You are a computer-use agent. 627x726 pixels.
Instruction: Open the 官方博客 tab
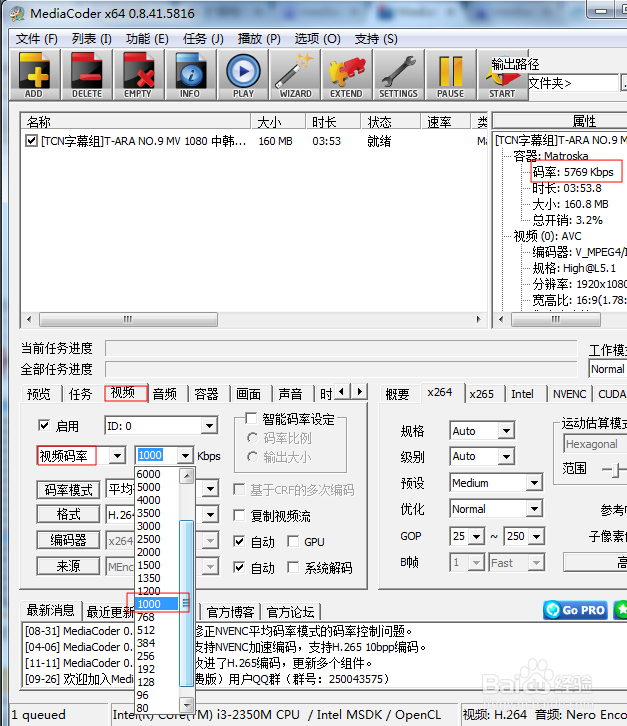click(x=230, y=612)
